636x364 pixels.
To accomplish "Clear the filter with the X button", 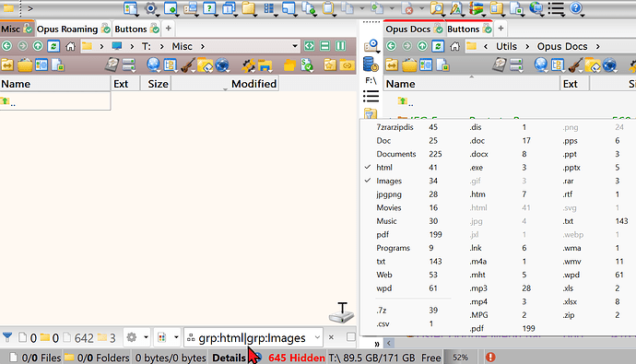I will pos(331,337).
